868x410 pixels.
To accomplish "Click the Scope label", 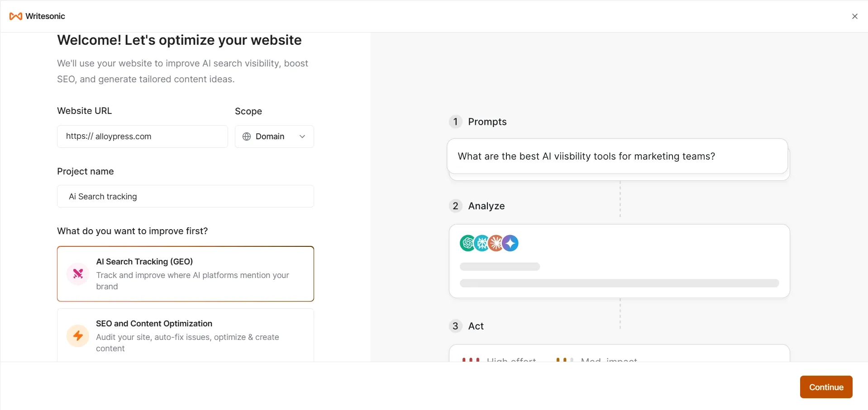I will click(x=248, y=111).
